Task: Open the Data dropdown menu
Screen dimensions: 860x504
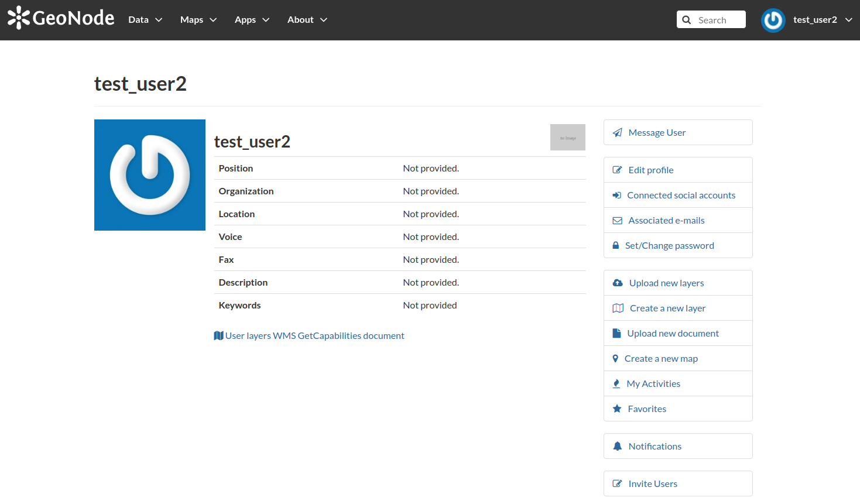Action: (x=145, y=20)
